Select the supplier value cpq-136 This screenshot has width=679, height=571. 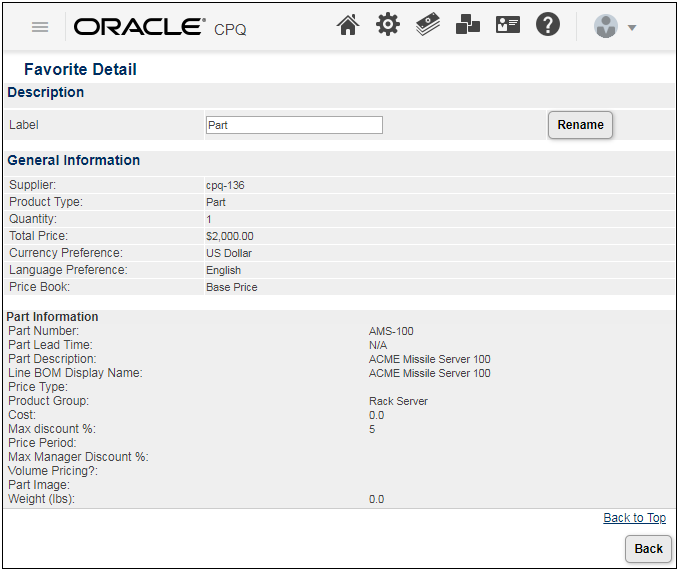click(x=225, y=185)
